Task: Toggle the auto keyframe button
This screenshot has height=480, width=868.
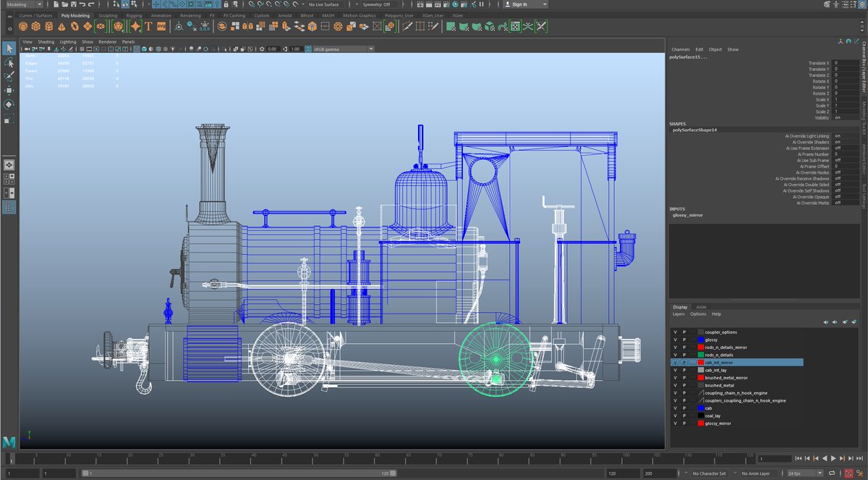Action: [848, 473]
